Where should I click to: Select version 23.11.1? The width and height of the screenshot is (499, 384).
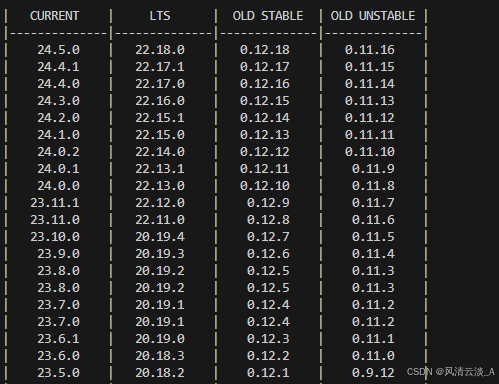[x=55, y=203]
